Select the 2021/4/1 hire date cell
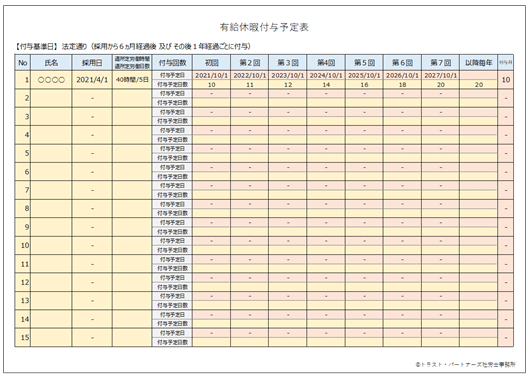 [x=92, y=80]
